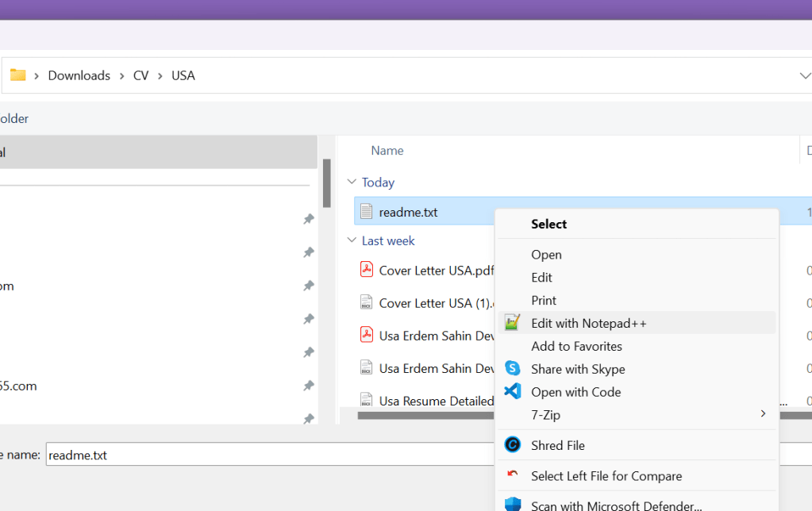Collapse the Today group
Image resolution: width=812 pixels, height=511 pixels.
pyautogui.click(x=352, y=182)
